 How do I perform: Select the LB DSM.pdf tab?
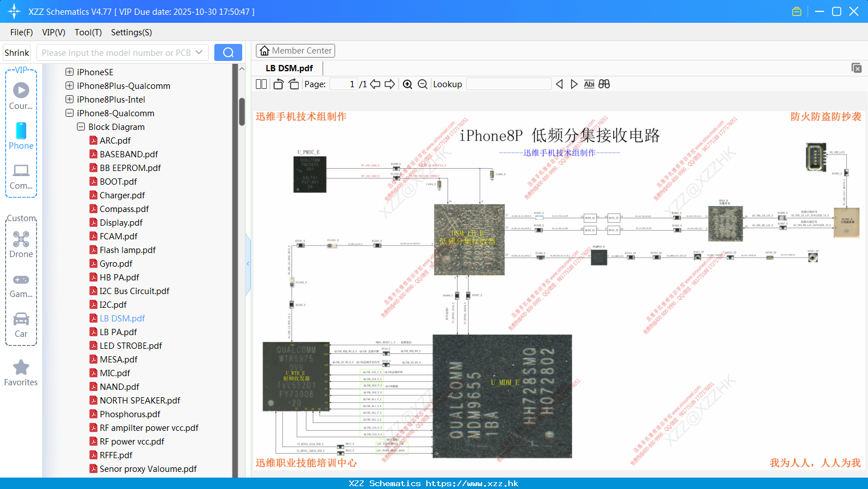(x=290, y=68)
